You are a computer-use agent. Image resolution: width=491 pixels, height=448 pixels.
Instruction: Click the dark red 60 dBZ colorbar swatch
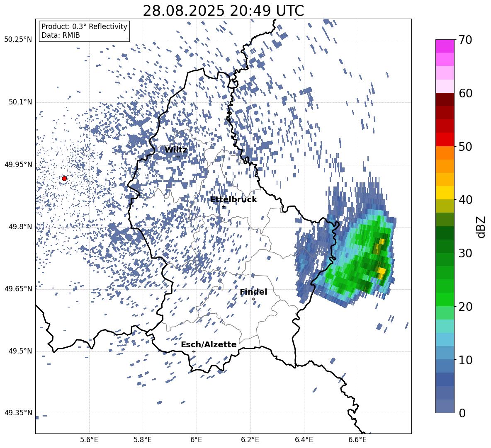click(445, 100)
